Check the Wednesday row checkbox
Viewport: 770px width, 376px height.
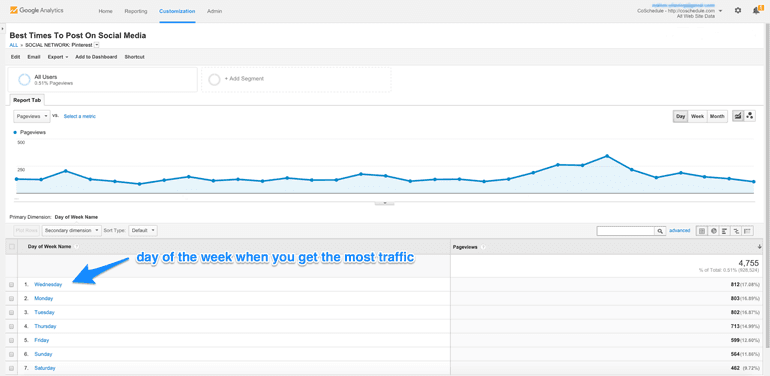coord(11,285)
